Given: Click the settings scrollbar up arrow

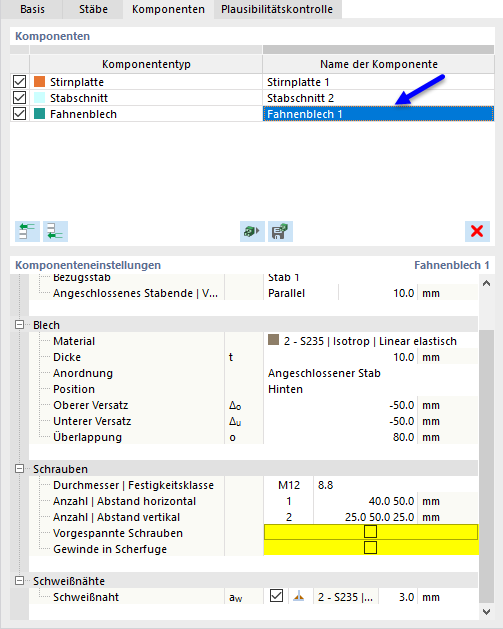Looking at the screenshot, I should (487, 283).
